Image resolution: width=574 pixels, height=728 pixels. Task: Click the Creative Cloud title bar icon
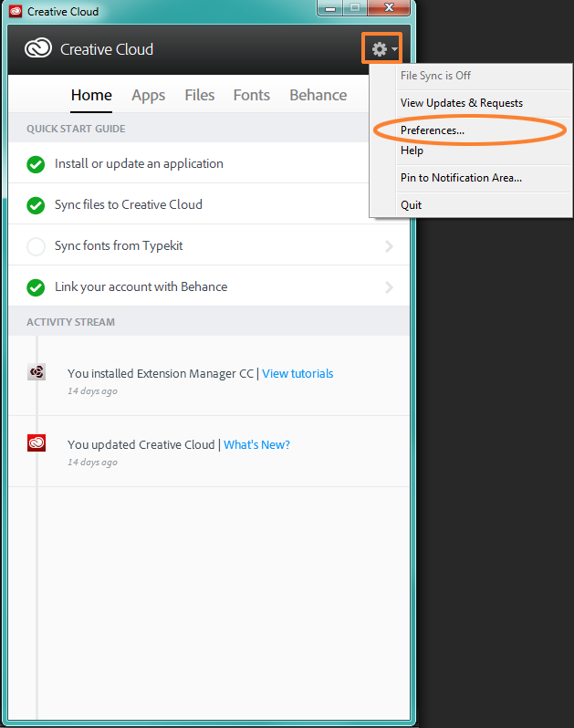coord(16,12)
